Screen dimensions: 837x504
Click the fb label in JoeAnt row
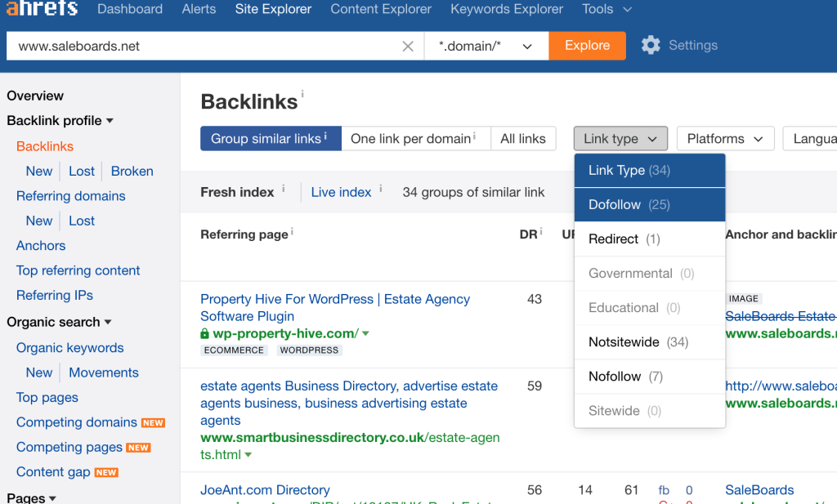(x=664, y=490)
